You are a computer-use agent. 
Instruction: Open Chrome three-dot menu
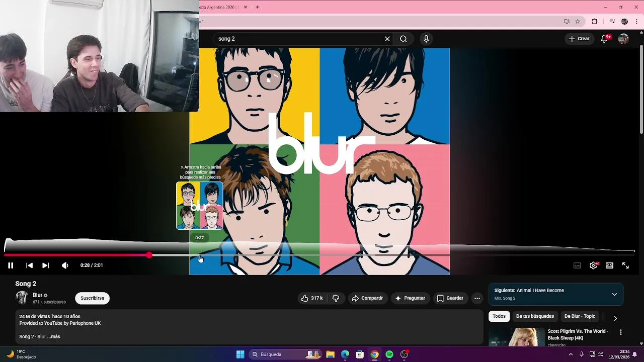(636, 21)
